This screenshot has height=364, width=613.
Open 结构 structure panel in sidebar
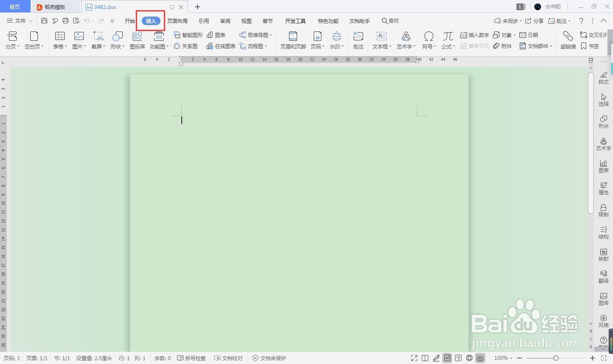click(x=604, y=232)
